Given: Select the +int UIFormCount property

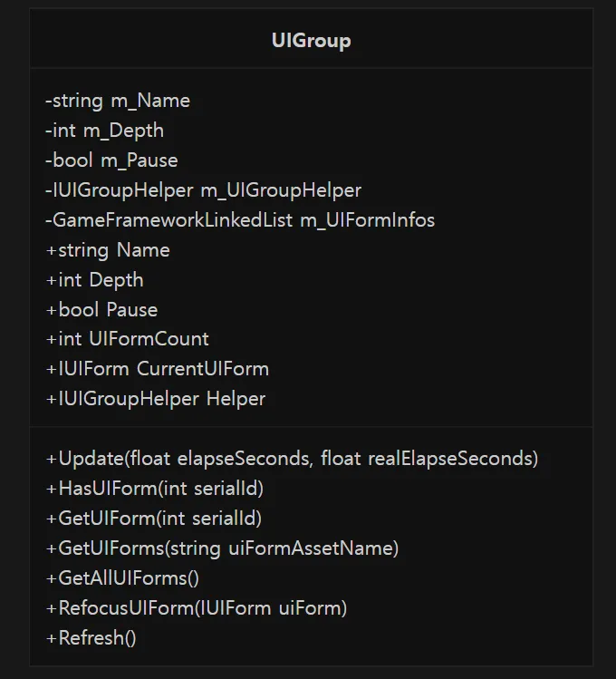Looking at the screenshot, I should [127, 339].
